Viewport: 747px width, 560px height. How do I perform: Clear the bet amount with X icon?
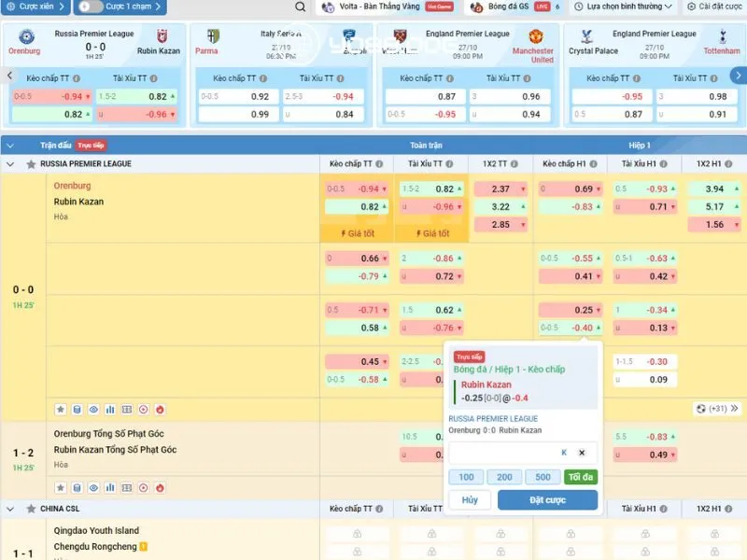pos(582,453)
